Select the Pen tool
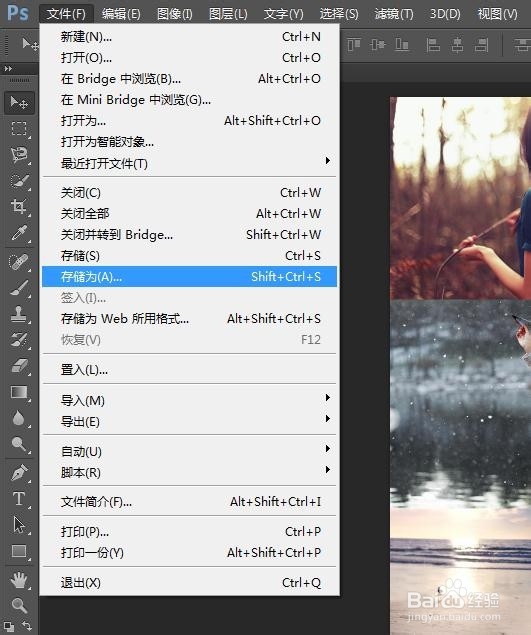 tap(19, 472)
